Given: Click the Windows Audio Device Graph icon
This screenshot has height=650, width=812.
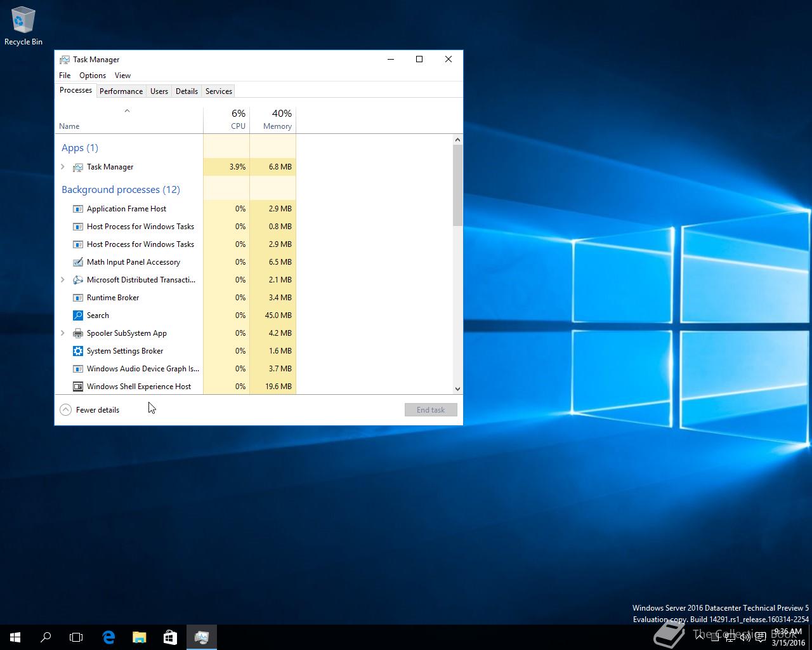Looking at the screenshot, I should click(x=78, y=369).
